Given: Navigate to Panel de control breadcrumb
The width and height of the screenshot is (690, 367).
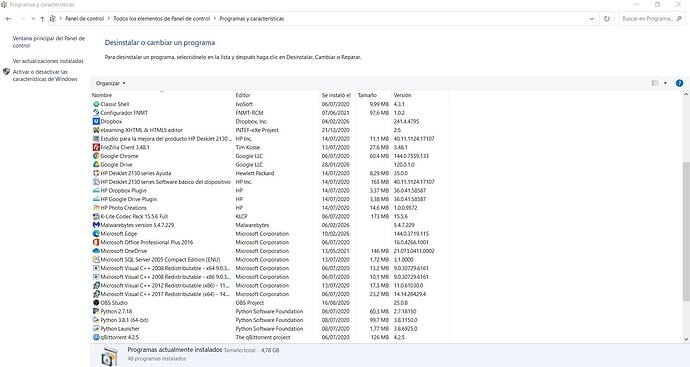Looking at the screenshot, I should click(84, 19).
